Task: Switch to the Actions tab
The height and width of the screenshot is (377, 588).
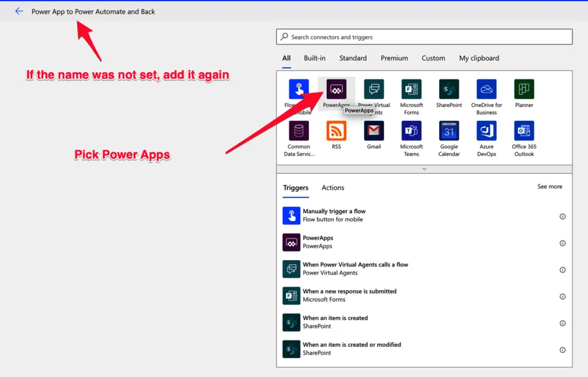Action: coord(333,188)
